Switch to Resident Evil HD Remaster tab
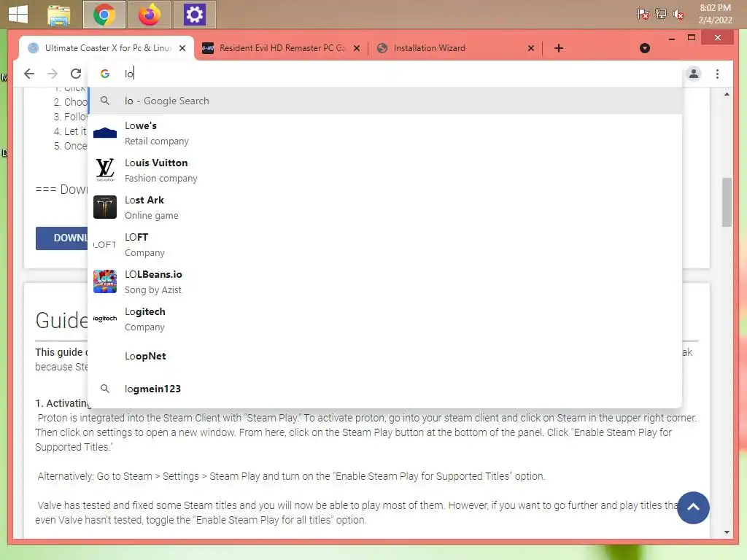Image resolution: width=747 pixels, height=560 pixels. click(281, 48)
